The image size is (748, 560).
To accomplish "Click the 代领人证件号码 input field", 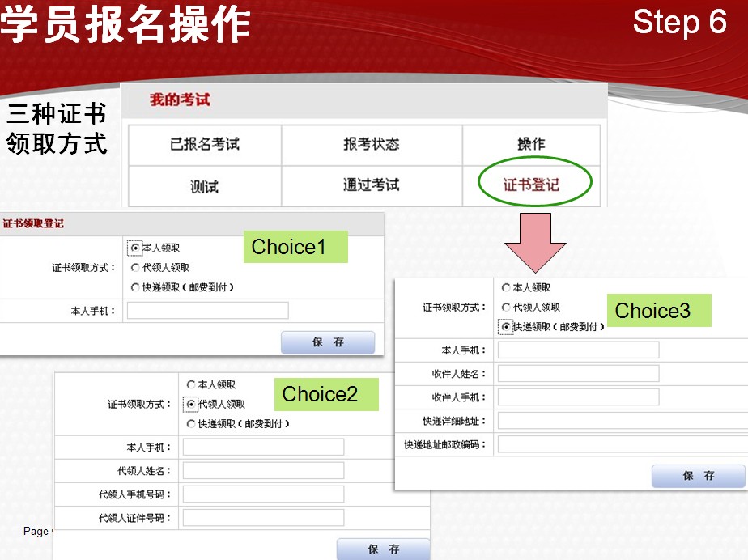I will tap(263, 517).
